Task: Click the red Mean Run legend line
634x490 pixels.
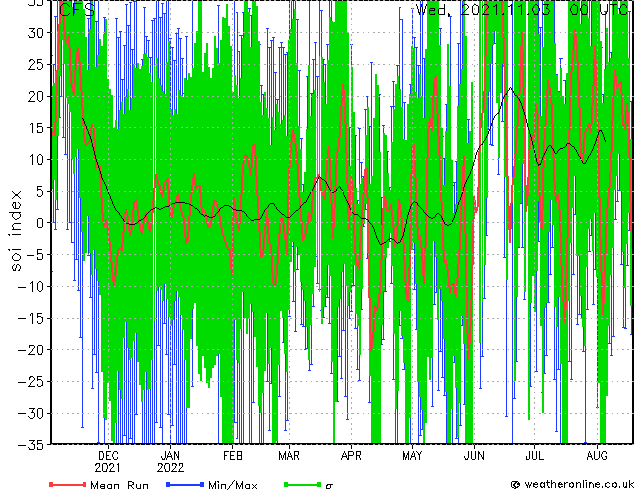Action: coord(68,484)
